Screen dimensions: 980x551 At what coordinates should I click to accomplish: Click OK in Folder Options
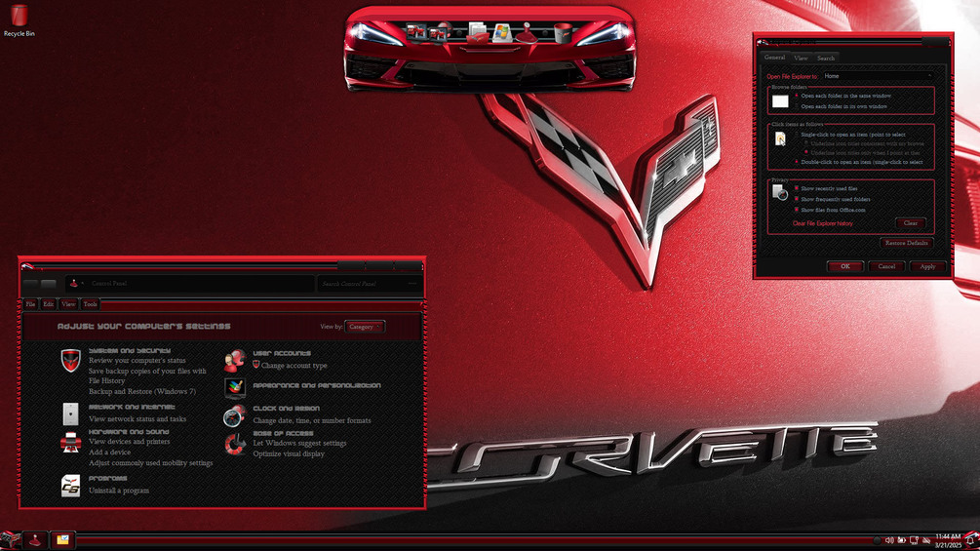tap(845, 266)
